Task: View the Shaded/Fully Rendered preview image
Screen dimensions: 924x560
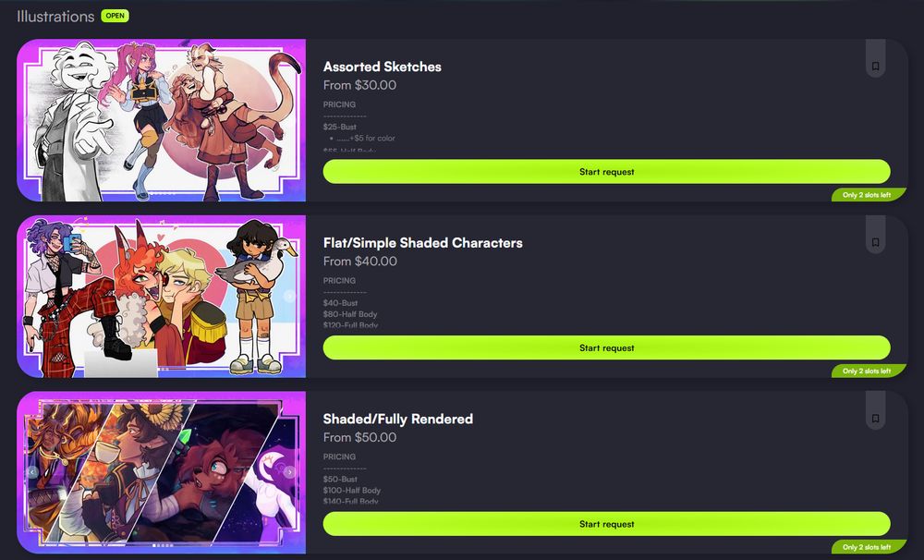Action: (x=162, y=473)
